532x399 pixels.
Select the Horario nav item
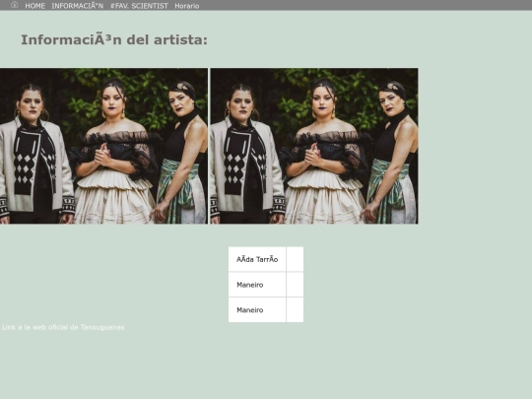click(x=187, y=6)
